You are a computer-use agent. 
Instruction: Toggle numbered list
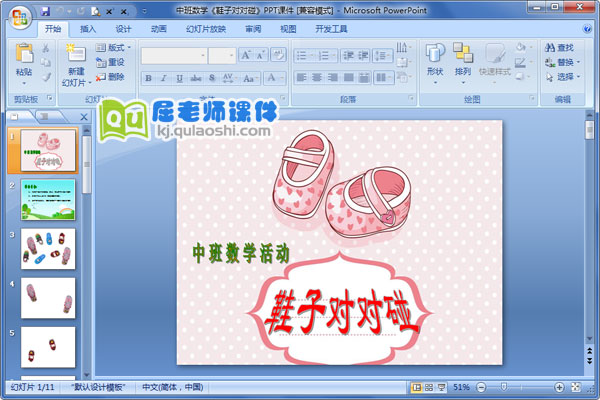[326, 56]
